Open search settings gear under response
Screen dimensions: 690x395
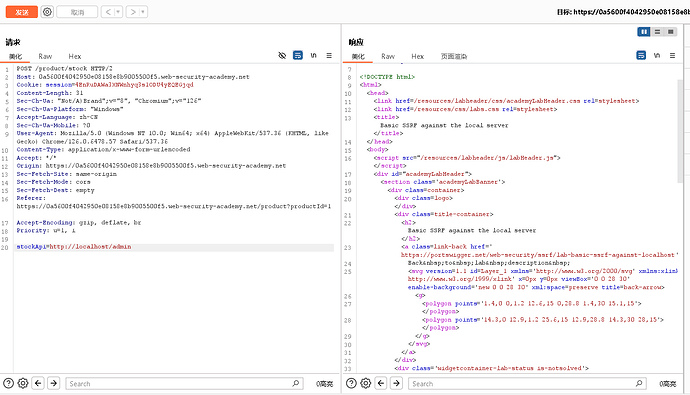[x=366, y=384]
